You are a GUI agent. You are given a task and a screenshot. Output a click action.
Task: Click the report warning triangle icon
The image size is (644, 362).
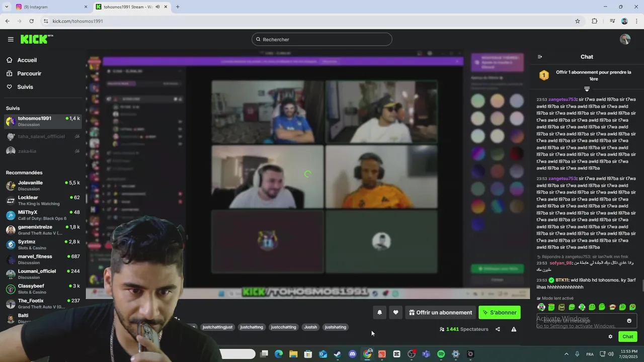click(514, 329)
